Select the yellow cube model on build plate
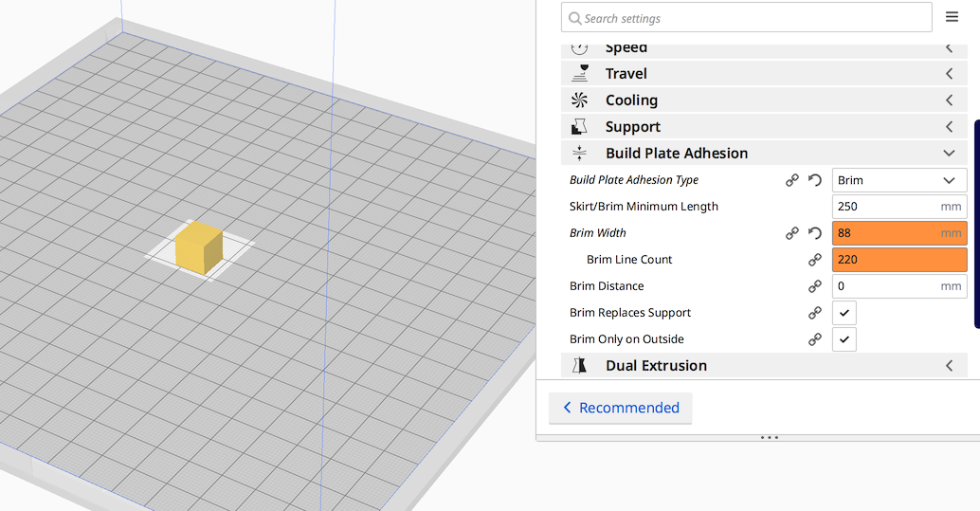This screenshot has width=980, height=511. pos(199,247)
